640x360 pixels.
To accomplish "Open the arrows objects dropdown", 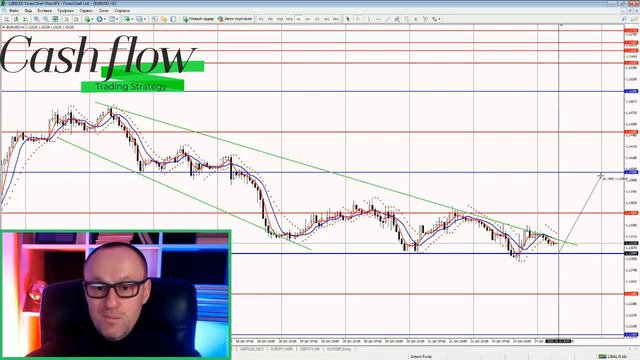I will click(x=436, y=19).
